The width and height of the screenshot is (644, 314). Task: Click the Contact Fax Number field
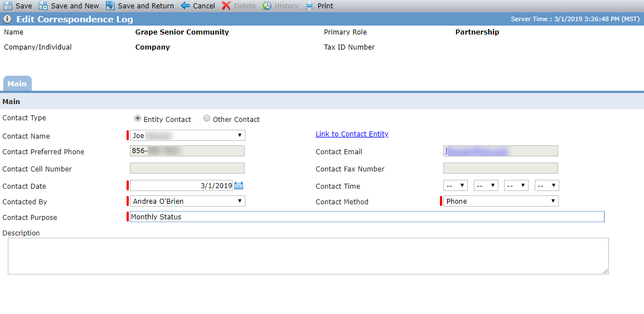coord(501,168)
